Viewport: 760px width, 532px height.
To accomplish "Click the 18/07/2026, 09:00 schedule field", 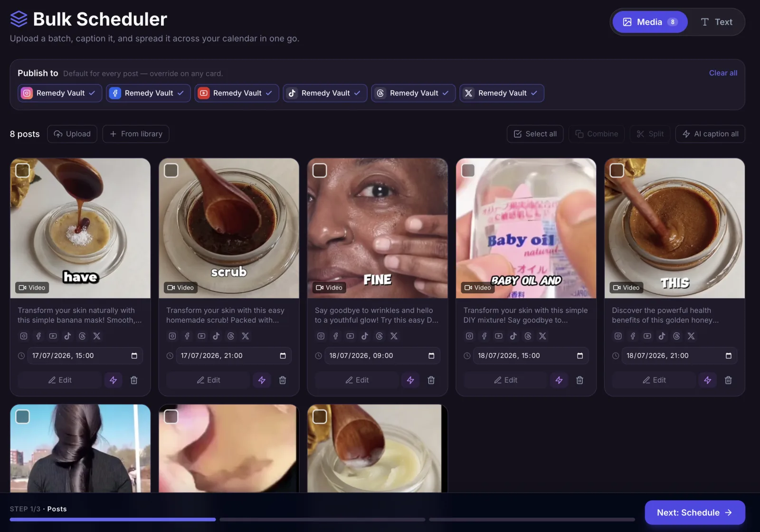I will (382, 356).
